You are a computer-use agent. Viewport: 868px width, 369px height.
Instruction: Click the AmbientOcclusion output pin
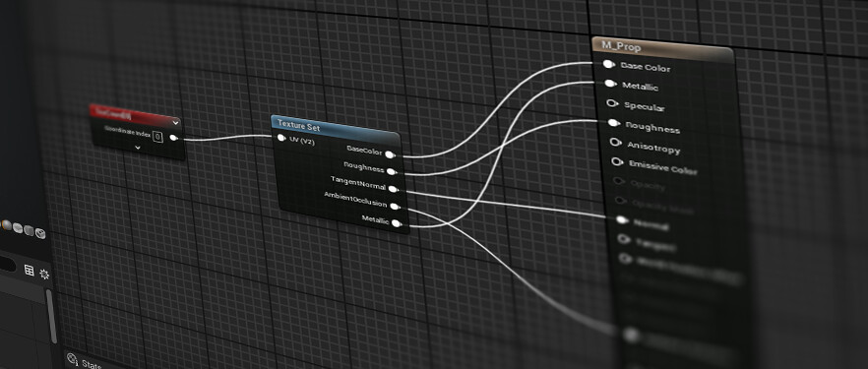tap(395, 207)
